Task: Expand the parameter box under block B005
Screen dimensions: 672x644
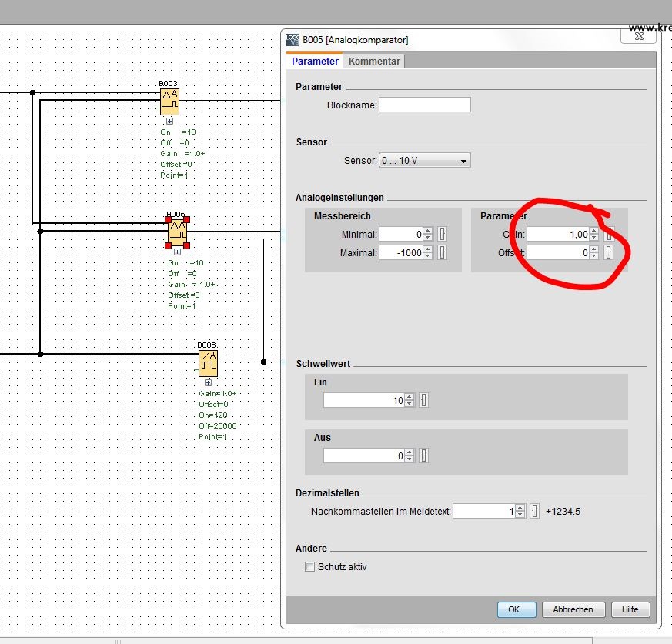Action: tap(177, 252)
